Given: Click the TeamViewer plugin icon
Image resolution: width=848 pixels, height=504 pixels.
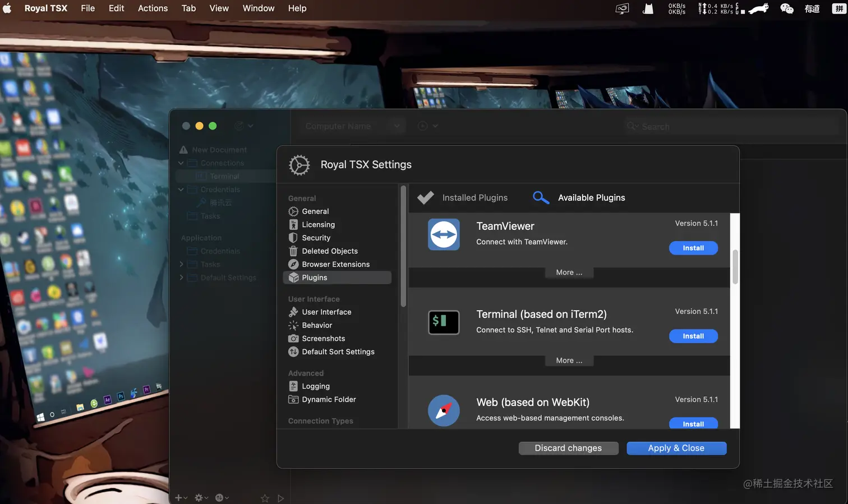Looking at the screenshot, I should pos(444,234).
